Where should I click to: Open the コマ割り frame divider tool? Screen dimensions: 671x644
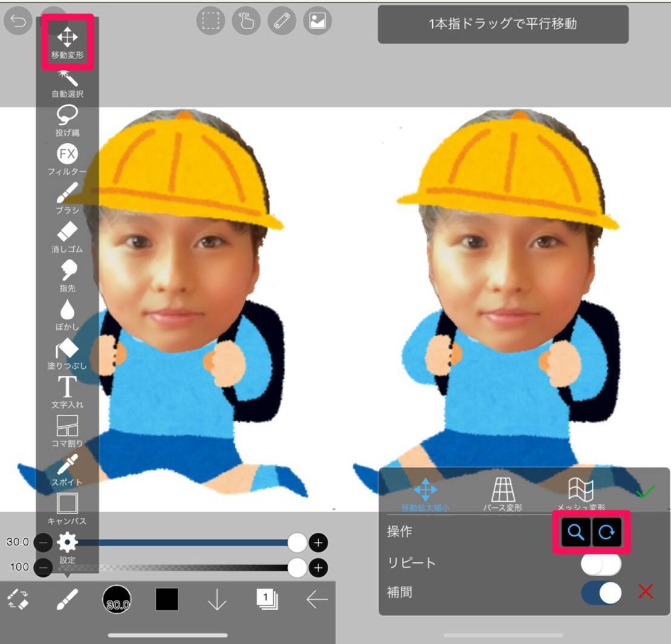(x=67, y=431)
